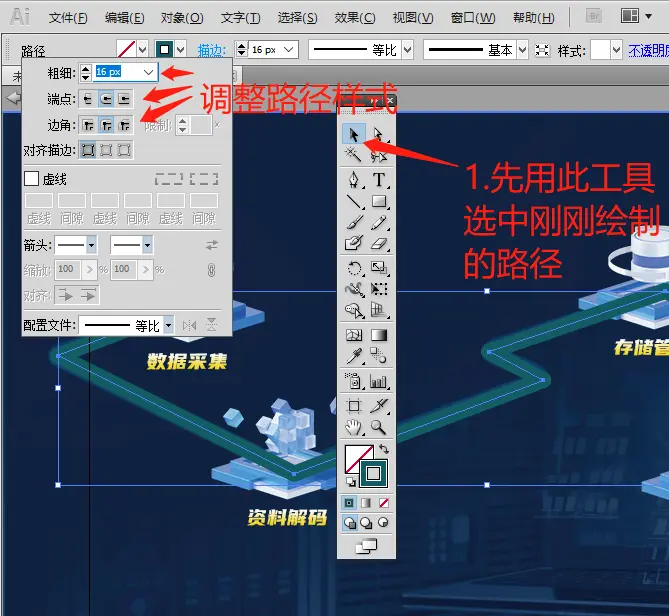This screenshot has width=669, height=616.
Task: Choose projecting cap for 端点
Action: click(x=124, y=99)
